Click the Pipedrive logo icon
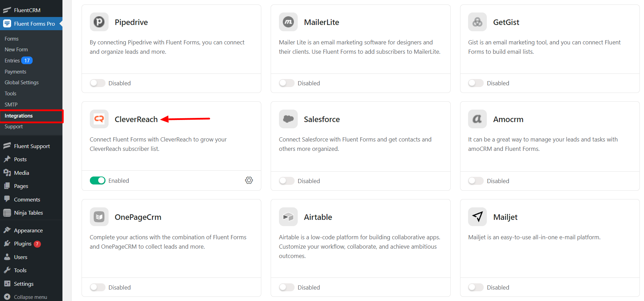This screenshot has width=644, height=301. click(x=99, y=22)
